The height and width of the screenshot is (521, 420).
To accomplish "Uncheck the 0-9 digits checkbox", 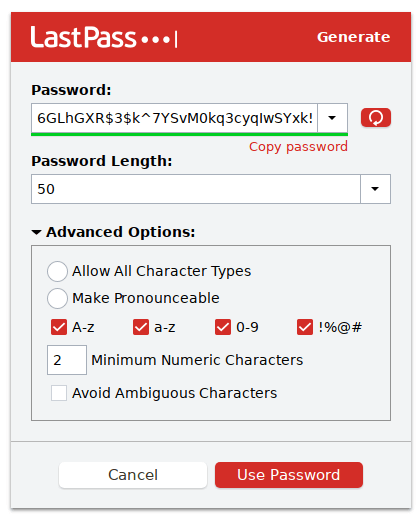I will [x=223, y=327].
